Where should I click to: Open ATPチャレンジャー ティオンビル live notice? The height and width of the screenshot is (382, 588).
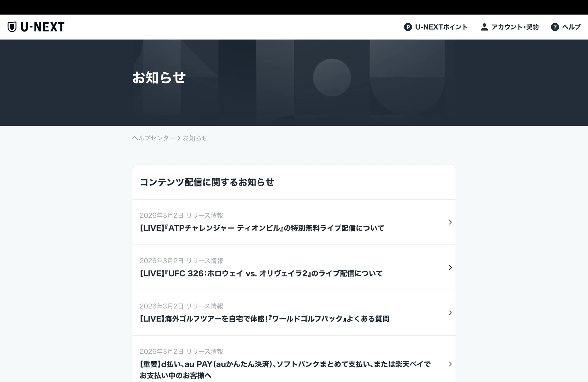[294, 222]
